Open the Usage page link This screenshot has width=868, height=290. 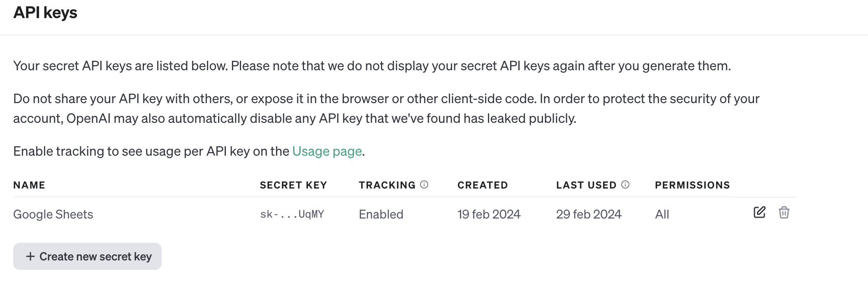(327, 152)
